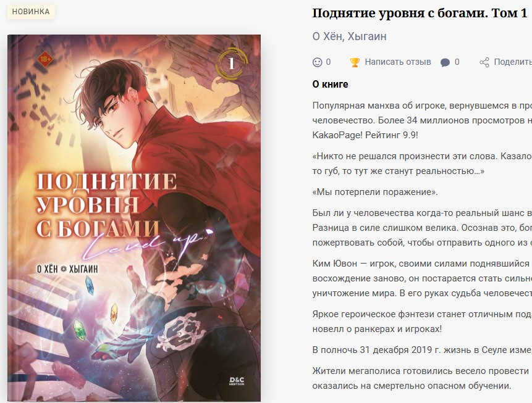This screenshot has height=403, width=532.
Task: Click the trophy icon next to review
Action: point(355,62)
